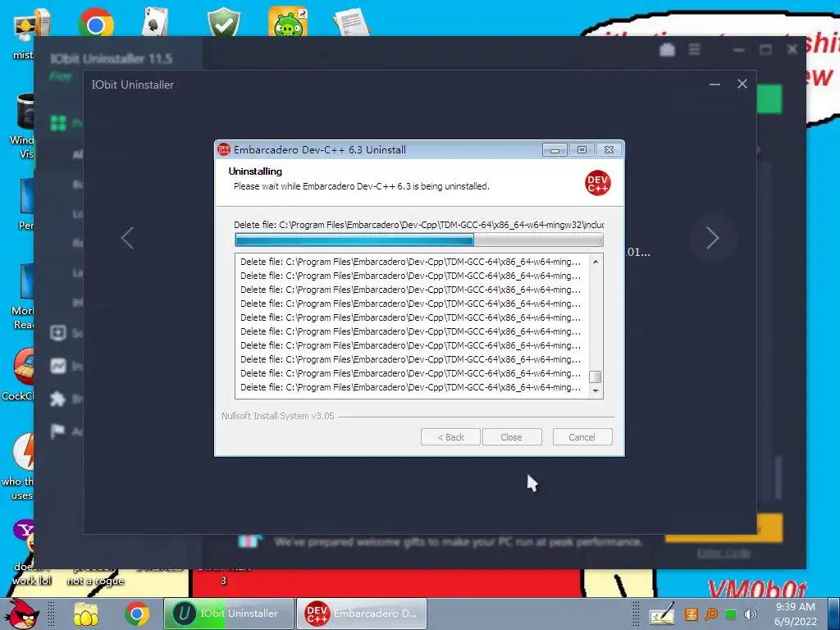Screen dimensions: 840x630
Task: Click the file log scrollbar up arrow
Action: click(596, 262)
